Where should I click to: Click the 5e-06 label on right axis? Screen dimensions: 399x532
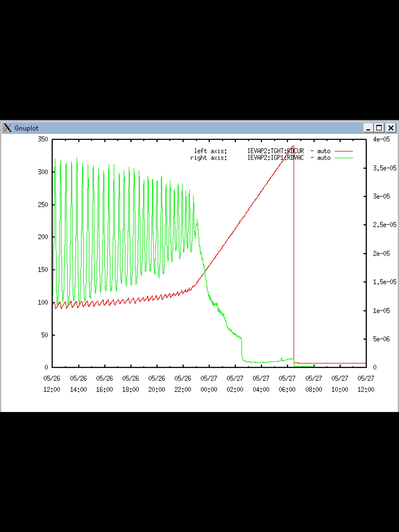pos(381,339)
